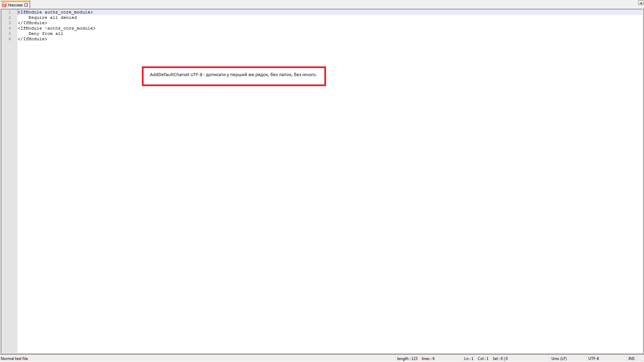644x362 pixels.
Task: Place cursor on 'Deny from all' line
Action: (46, 34)
